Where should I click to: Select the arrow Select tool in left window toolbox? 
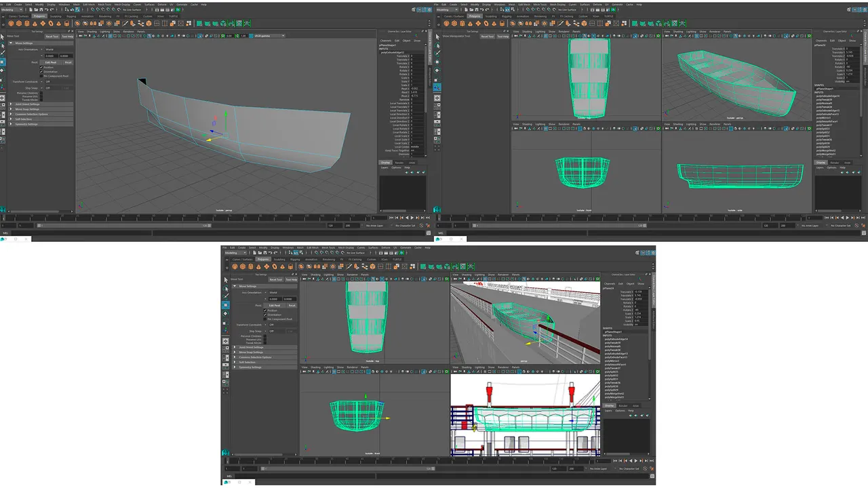(3, 37)
